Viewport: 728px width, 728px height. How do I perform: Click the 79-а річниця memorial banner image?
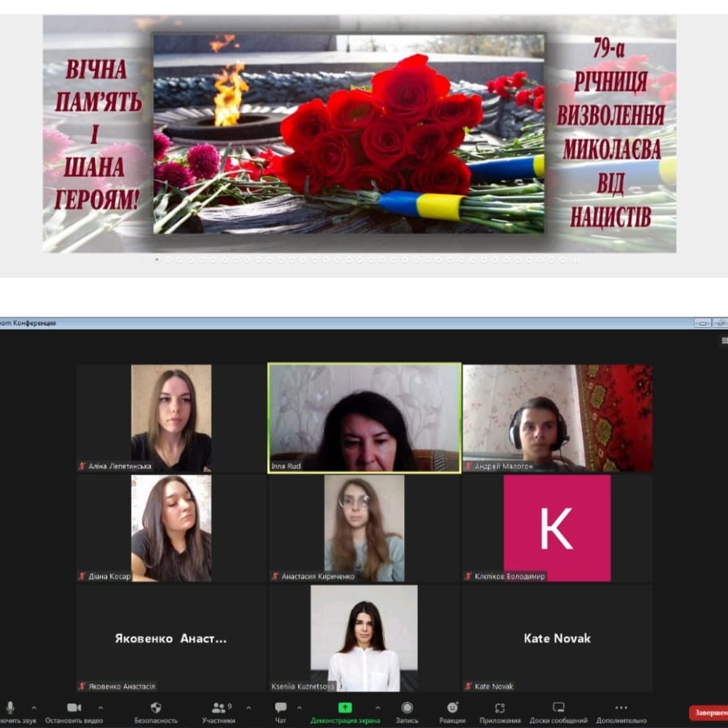click(x=360, y=134)
